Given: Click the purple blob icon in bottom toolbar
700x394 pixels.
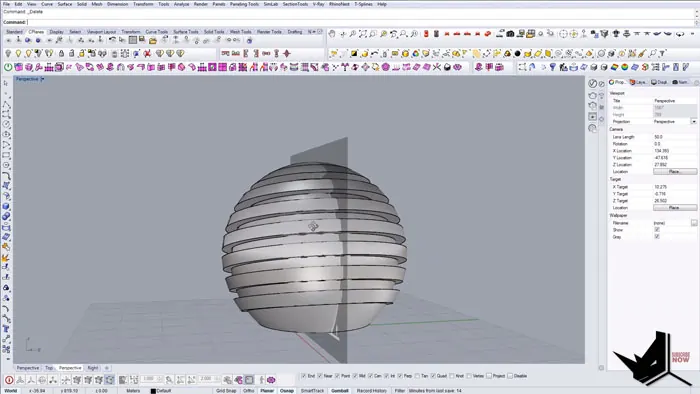Looking at the screenshot, I should click(x=238, y=380).
